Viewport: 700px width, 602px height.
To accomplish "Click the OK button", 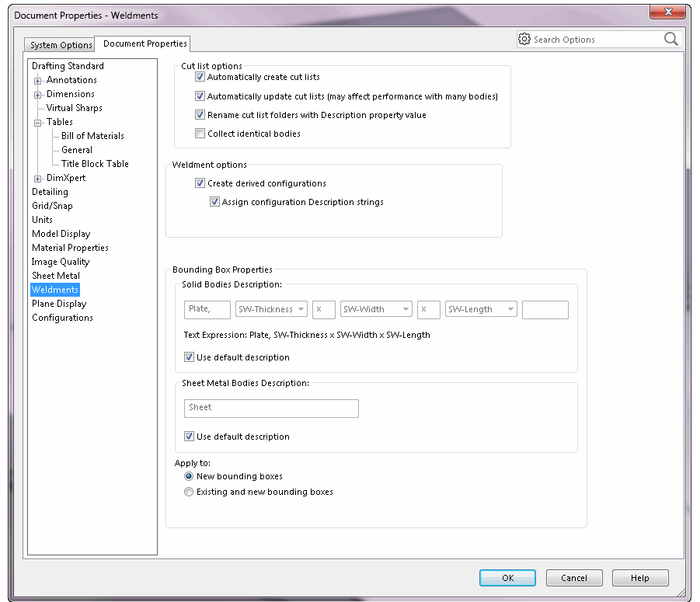I will (x=507, y=578).
